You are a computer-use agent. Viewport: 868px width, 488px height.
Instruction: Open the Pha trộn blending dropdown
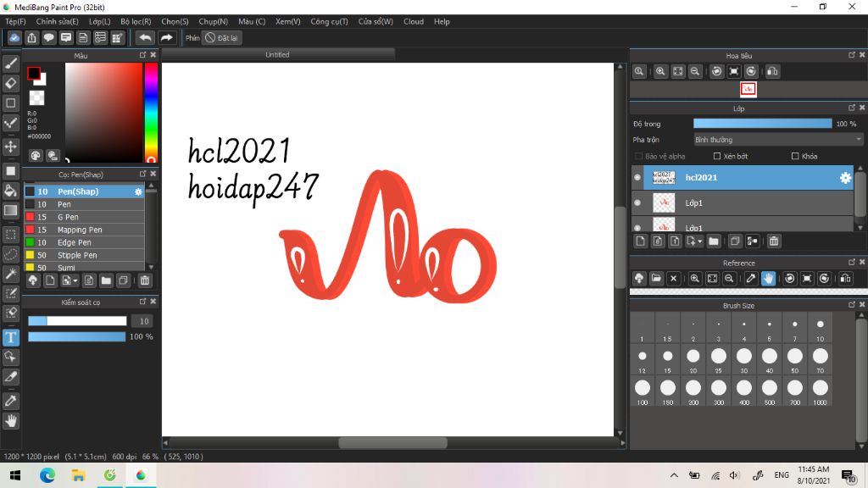778,140
